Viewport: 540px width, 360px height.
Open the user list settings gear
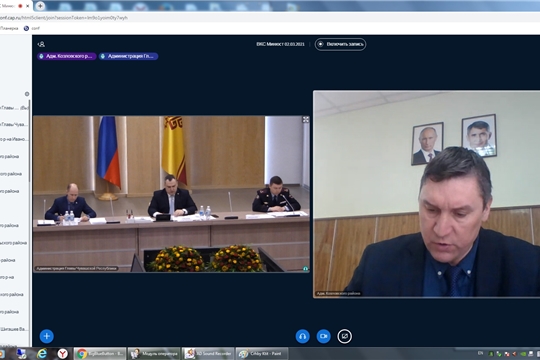[27, 94]
